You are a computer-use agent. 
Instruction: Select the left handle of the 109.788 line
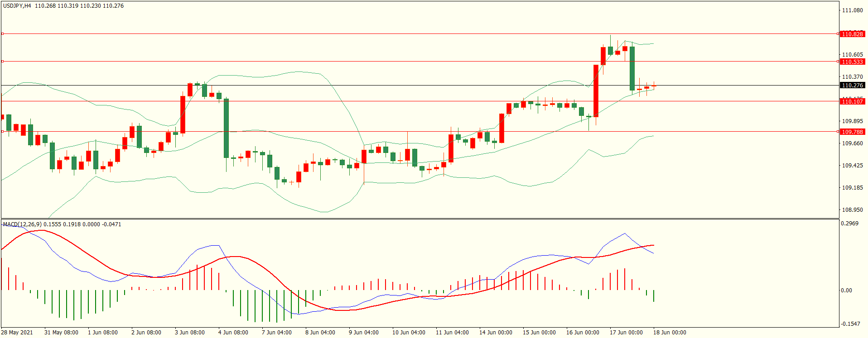(x=2, y=131)
